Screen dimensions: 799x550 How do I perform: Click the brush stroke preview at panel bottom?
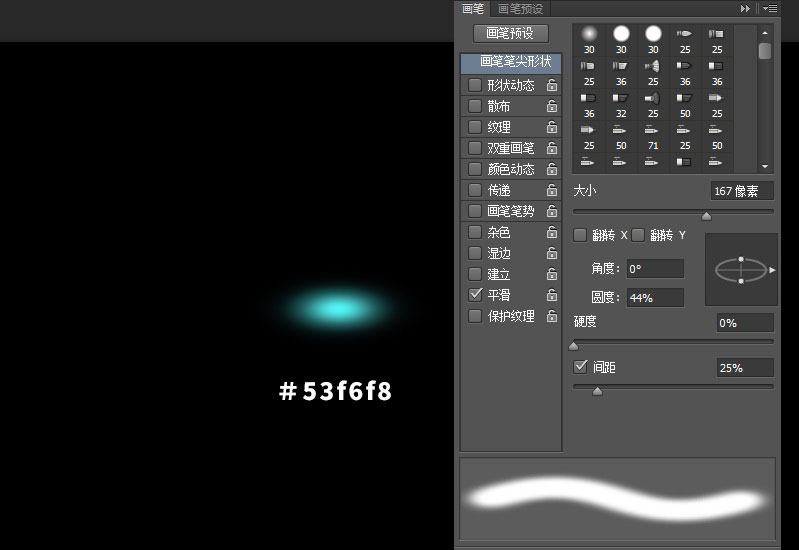[618, 498]
